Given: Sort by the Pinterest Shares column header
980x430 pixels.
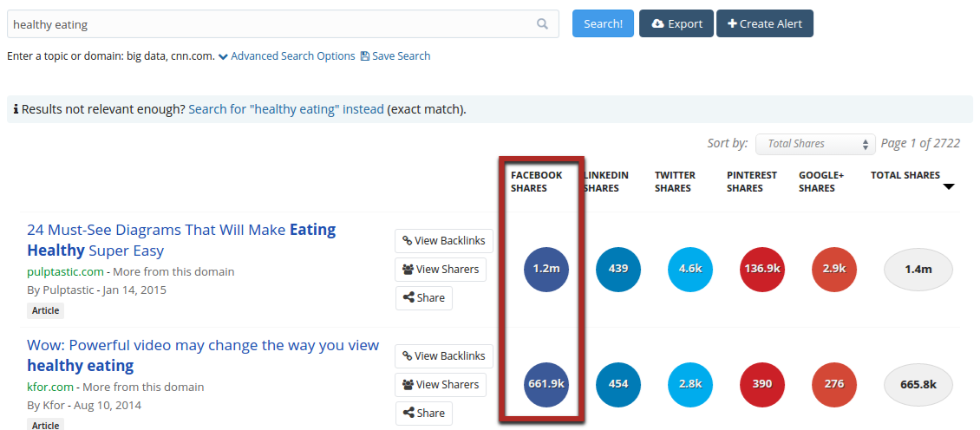Looking at the screenshot, I should tap(752, 181).
